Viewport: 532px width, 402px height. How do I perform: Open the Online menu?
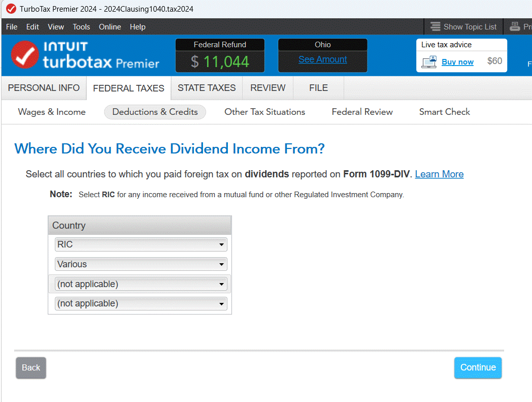(110, 27)
